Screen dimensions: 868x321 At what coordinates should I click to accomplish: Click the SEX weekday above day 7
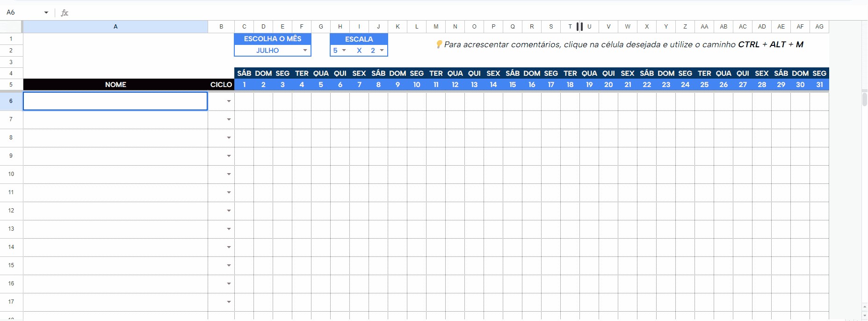pyautogui.click(x=359, y=73)
